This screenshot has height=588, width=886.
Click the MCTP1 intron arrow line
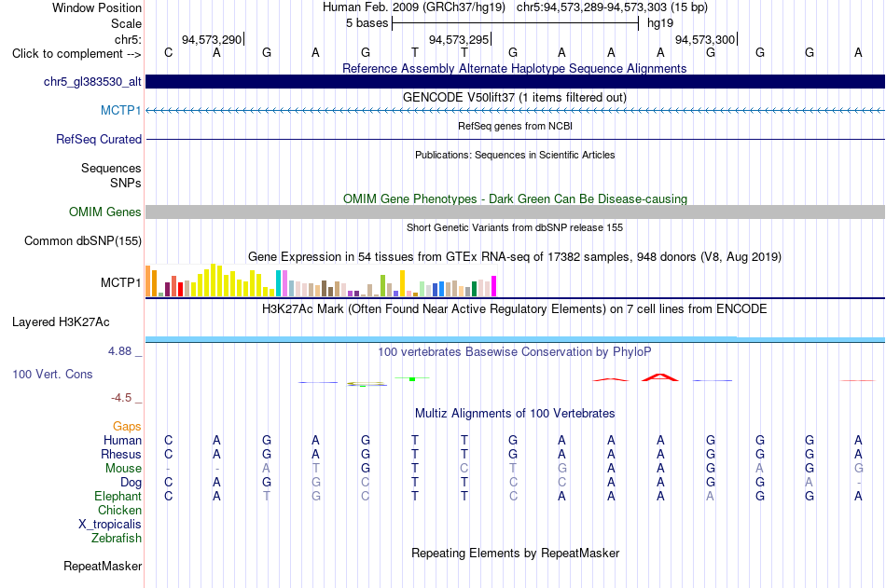tap(515, 111)
